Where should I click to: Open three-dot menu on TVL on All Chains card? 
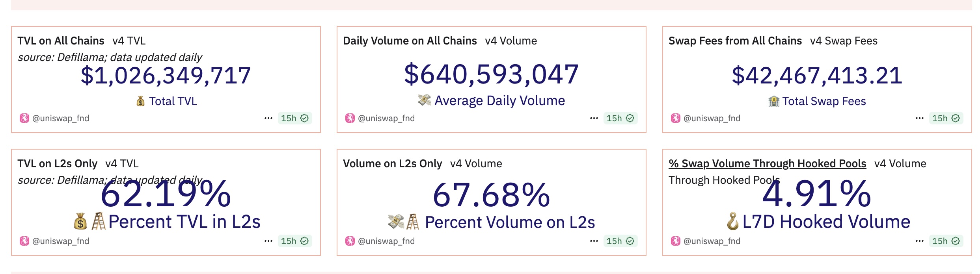268,118
